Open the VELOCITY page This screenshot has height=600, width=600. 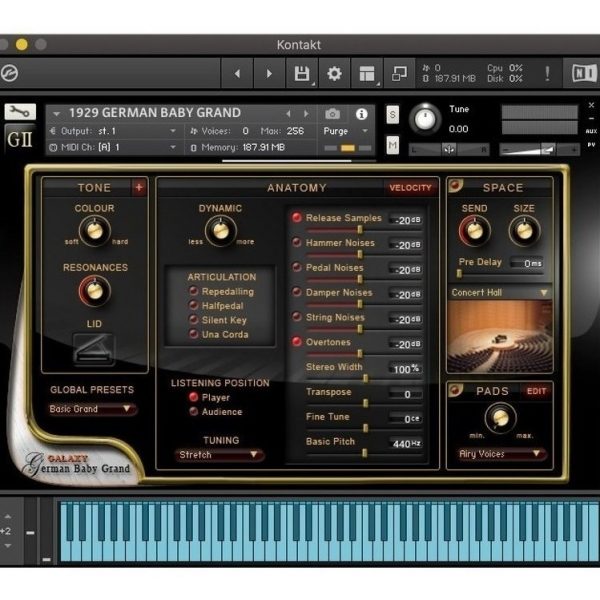[x=410, y=188]
